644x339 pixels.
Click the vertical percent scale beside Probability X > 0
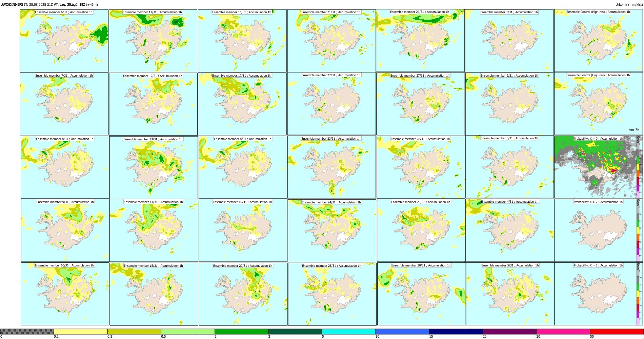click(x=639, y=167)
